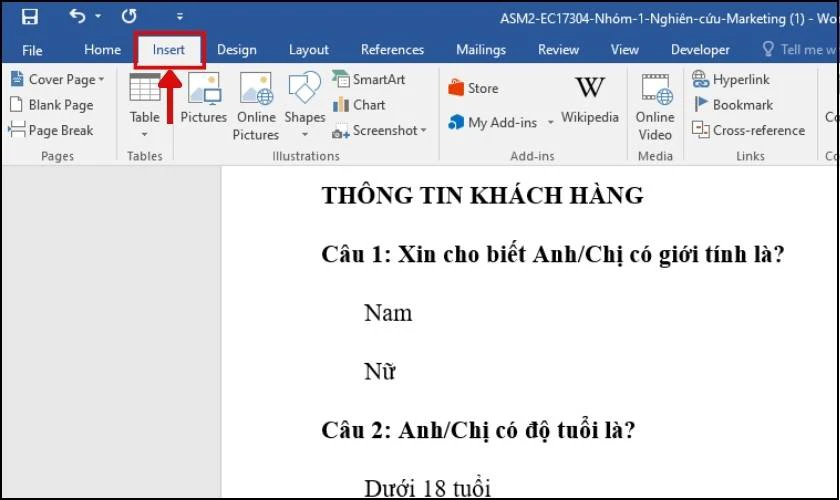This screenshot has width=840, height=500.
Task: Switch to the Review tab
Action: point(558,50)
